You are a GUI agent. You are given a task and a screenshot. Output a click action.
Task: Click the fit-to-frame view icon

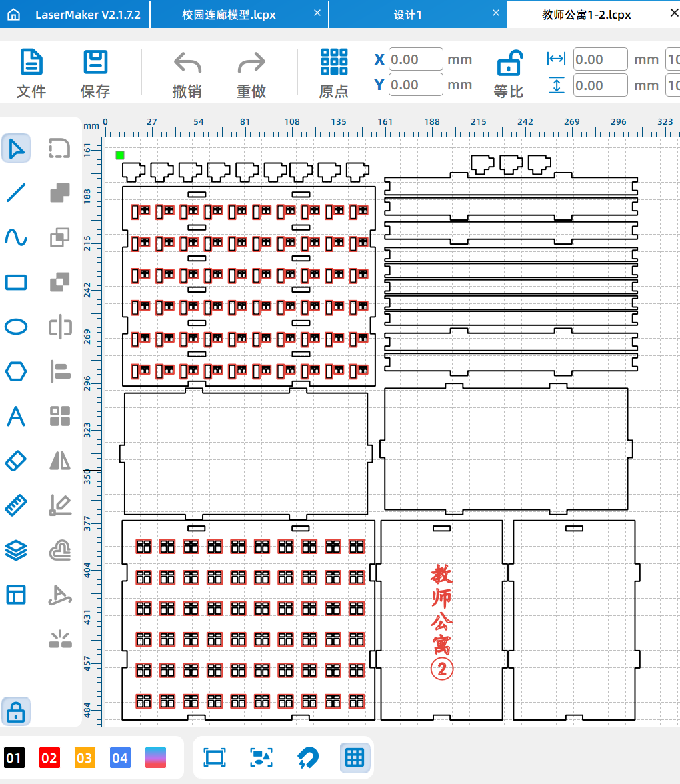click(215, 757)
